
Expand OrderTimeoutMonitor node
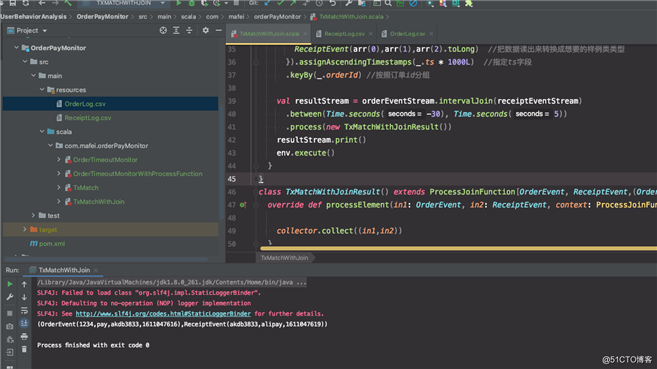[59, 160]
